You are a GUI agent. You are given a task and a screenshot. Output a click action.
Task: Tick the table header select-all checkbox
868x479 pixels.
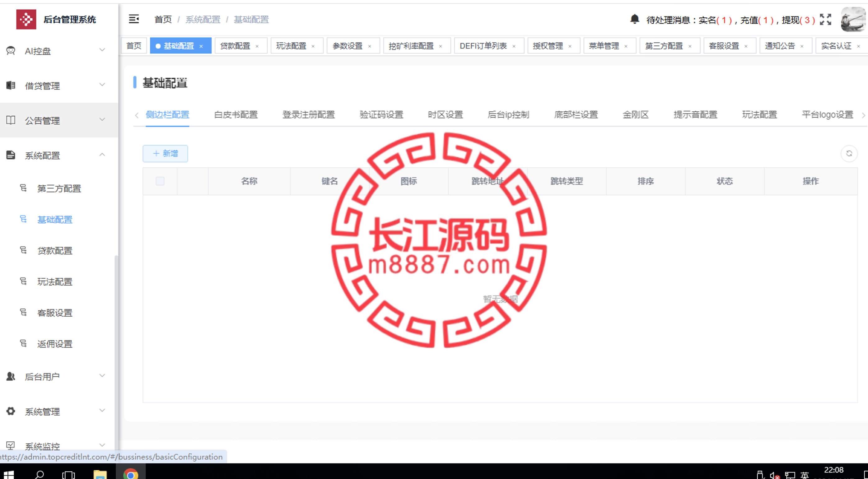tap(160, 181)
